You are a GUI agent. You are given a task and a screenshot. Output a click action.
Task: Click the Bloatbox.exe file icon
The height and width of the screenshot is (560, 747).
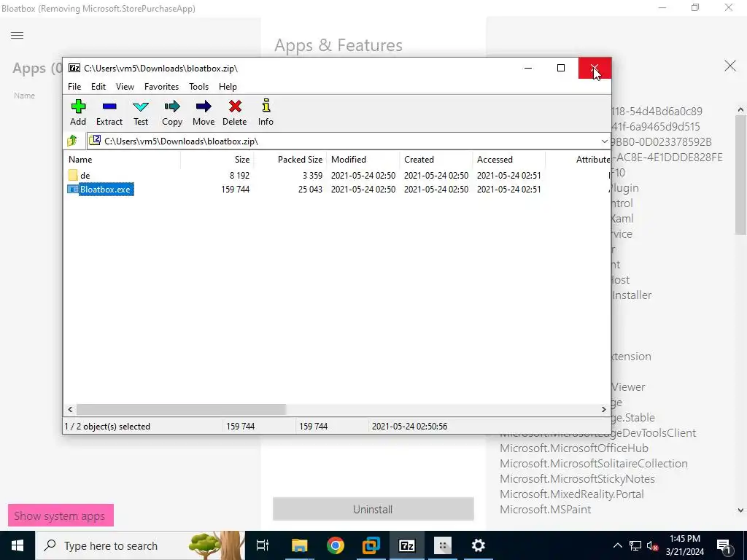pos(73,189)
